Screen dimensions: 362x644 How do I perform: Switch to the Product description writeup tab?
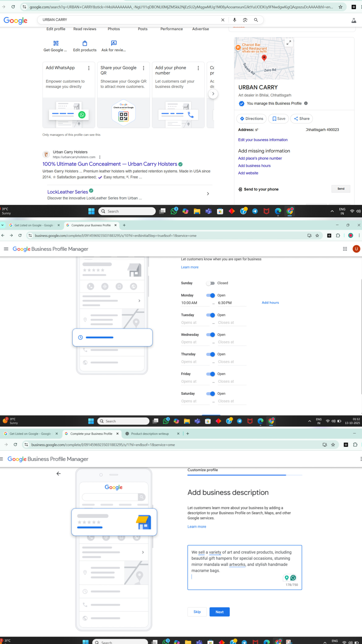[150, 434]
